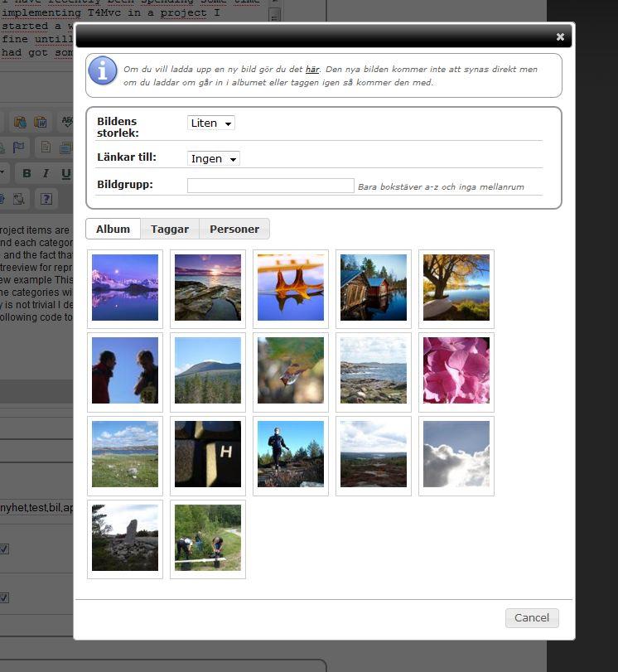This screenshot has height=672, width=618.
Task: Switch to the Personer tab
Action: click(x=234, y=230)
